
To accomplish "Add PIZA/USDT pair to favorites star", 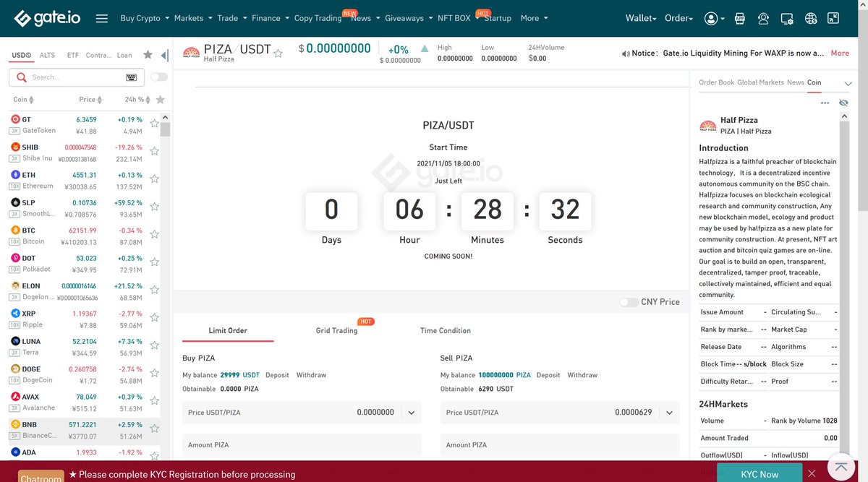I will (278, 53).
